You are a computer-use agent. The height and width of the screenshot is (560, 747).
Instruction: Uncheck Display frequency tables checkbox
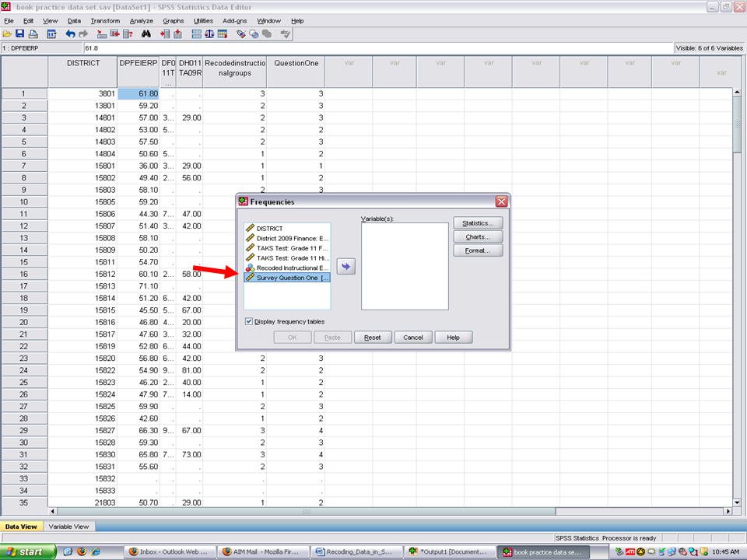pos(249,321)
